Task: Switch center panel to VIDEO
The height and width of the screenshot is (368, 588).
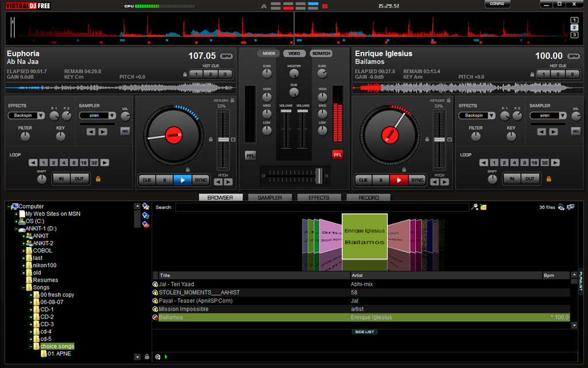Action: [295, 53]
